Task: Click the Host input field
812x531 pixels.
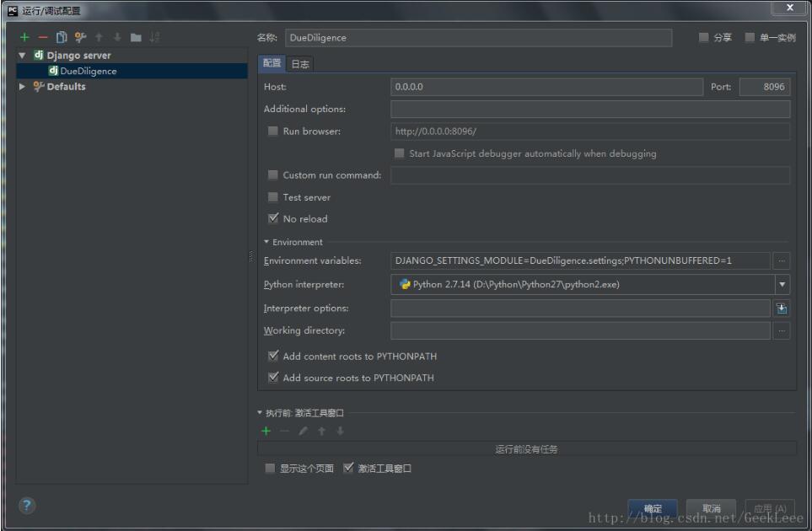Action: pos(547,87)
